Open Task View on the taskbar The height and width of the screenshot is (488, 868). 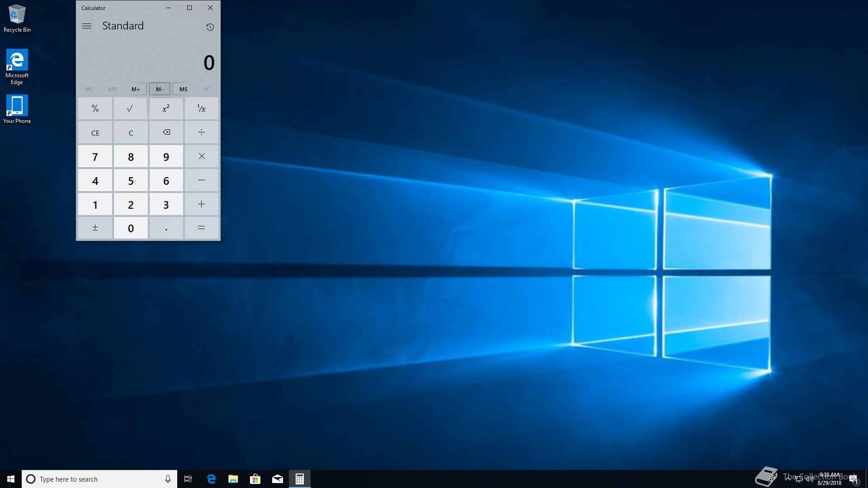click(x=188, y=479)
